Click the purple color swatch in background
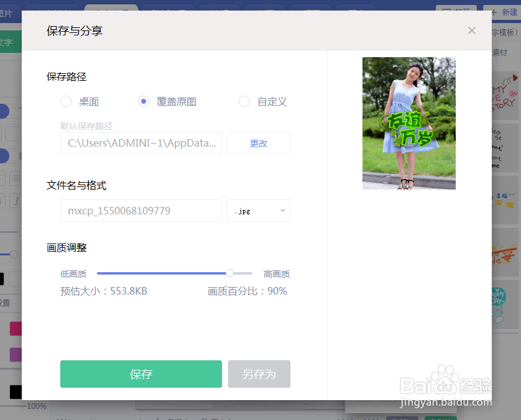Viewport: 521px width, 420px height. pos(16,355)
